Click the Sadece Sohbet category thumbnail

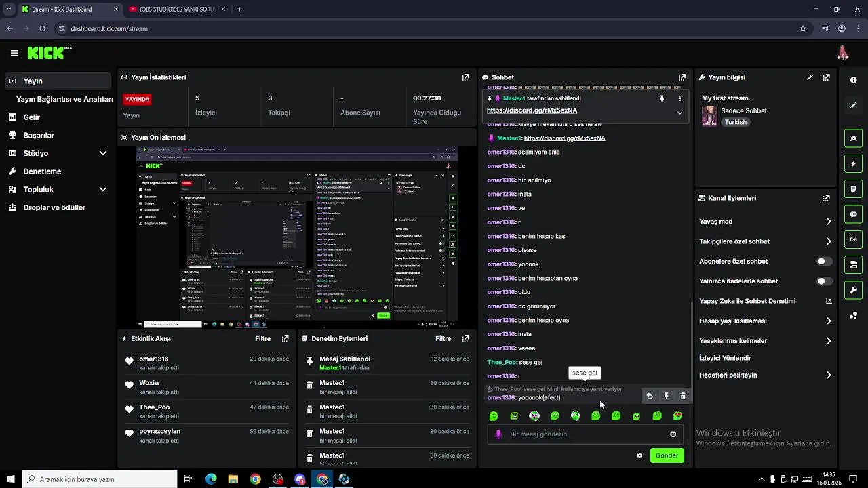[x=709, y=116]
